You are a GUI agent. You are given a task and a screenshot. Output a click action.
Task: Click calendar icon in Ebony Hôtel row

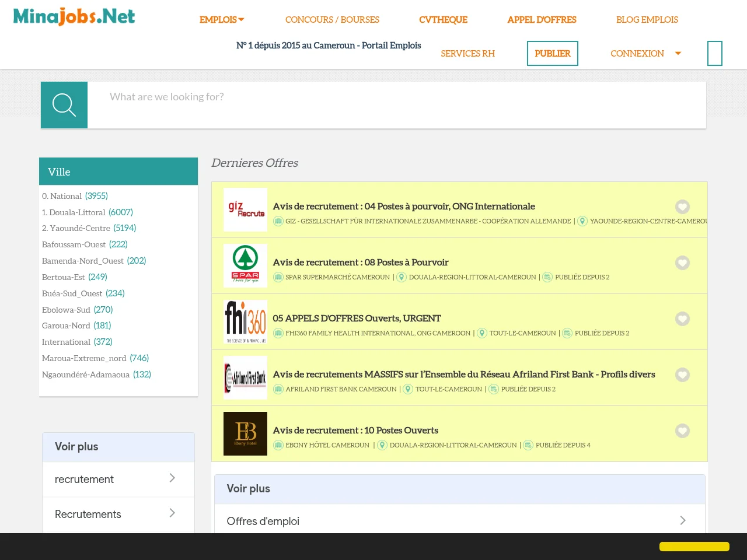click(x=528, y=445)
